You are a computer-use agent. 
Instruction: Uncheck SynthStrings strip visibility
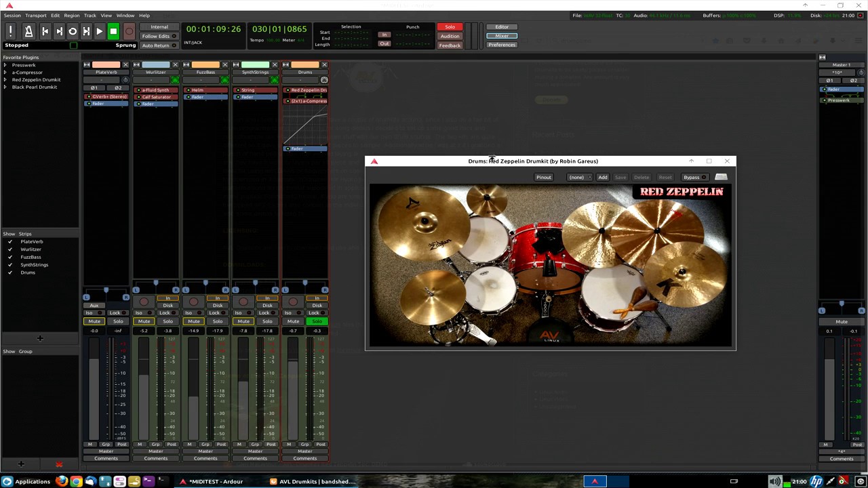9,265
